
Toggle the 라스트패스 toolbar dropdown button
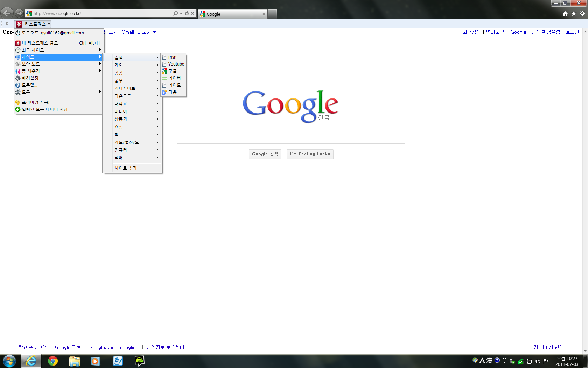[x=33, y=24]
